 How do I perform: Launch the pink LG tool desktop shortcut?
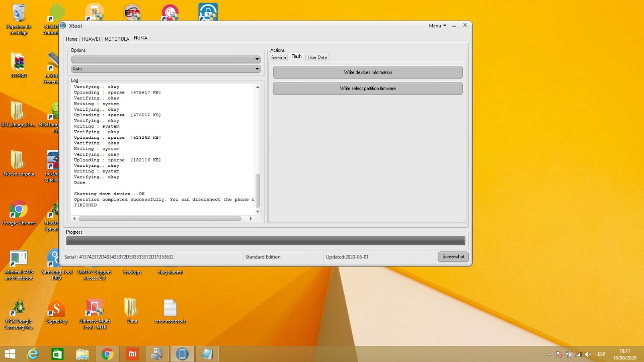click(x=170, y=13)
